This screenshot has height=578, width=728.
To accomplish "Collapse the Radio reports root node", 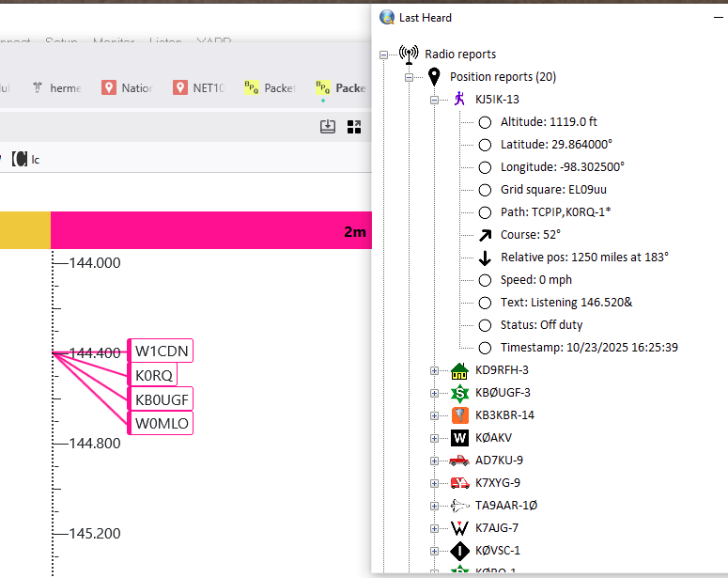I will click(383, 55).
